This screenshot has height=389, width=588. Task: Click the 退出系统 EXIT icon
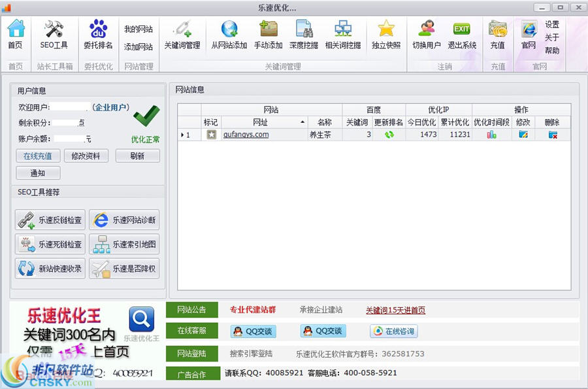[462, 29]
